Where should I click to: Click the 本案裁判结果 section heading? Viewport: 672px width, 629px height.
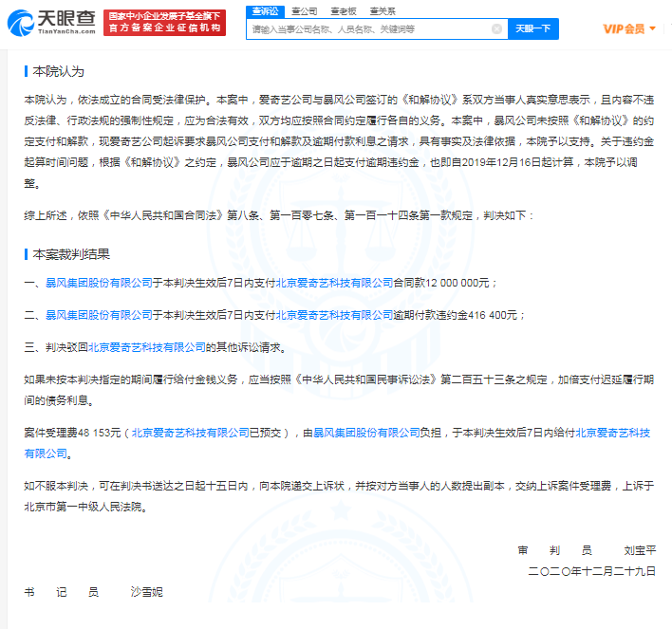click(x=71, y=254)
